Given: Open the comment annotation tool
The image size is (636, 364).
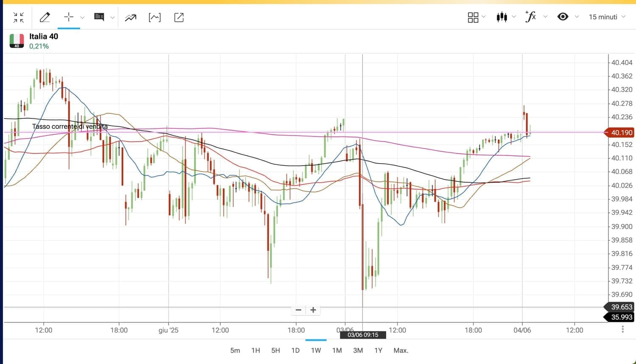Looking at the screenshot, I should tap(99, 17).
